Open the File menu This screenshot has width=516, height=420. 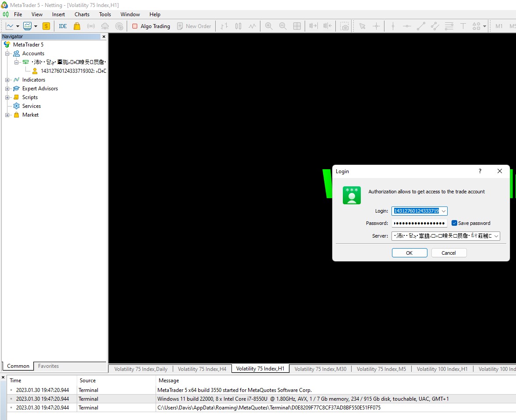point(18,14)
